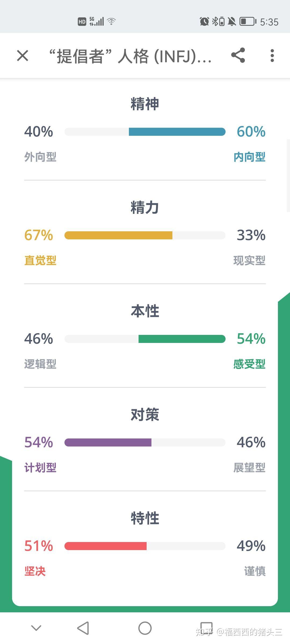
Task: Close the INFJ personality page
Action: [x=23, y=56]
